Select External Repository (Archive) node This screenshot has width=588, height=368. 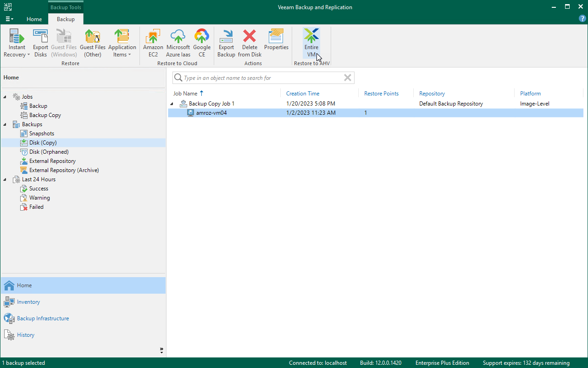coord(64,170)
